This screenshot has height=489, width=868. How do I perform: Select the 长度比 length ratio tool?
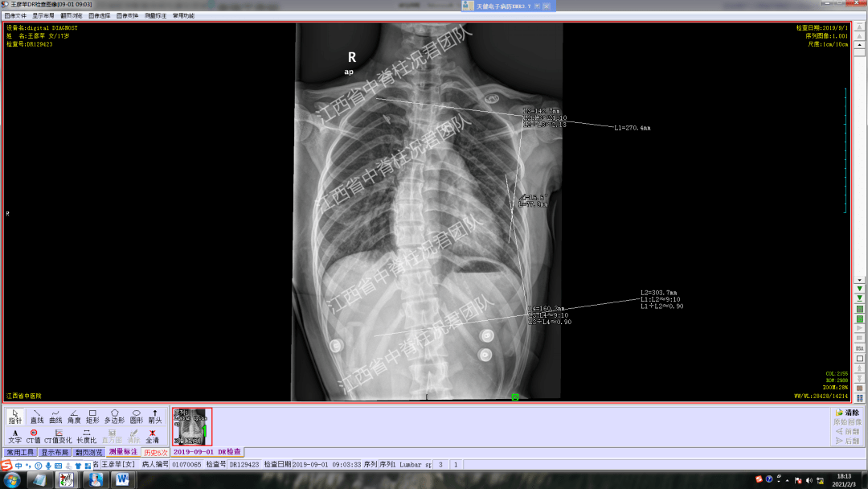pos(86,436)
